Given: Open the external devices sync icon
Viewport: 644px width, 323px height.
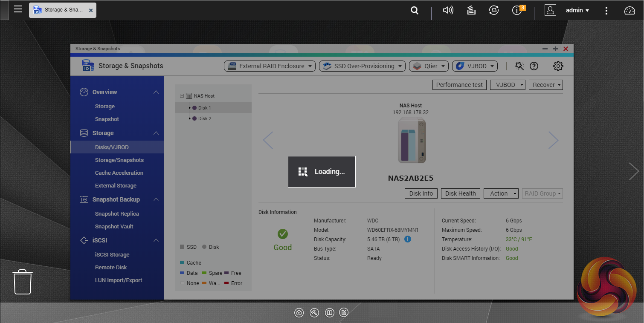Looking at the screenshot, I should click(494, 10).
